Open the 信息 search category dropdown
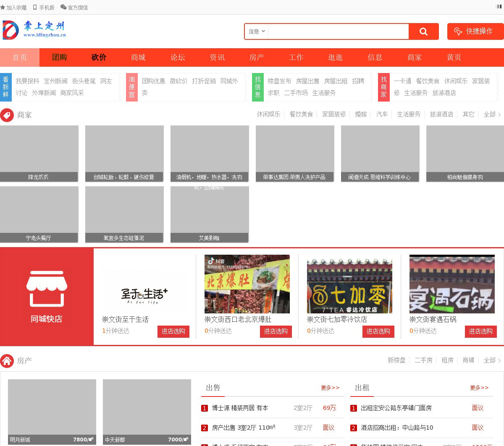The height and width of the screenshot is (446, 504). pyautogui.click(x=257, y=31)
